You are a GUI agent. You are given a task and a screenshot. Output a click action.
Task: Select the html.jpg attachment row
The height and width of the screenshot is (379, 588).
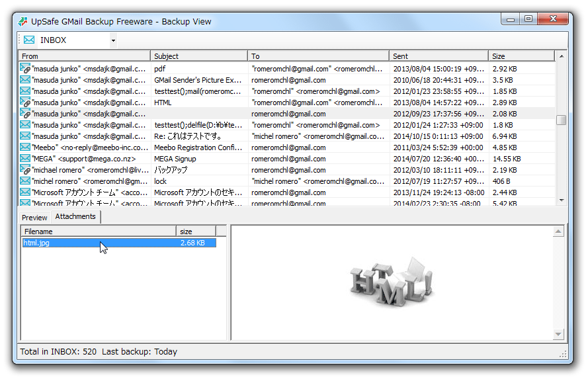[x=119, y=243]
